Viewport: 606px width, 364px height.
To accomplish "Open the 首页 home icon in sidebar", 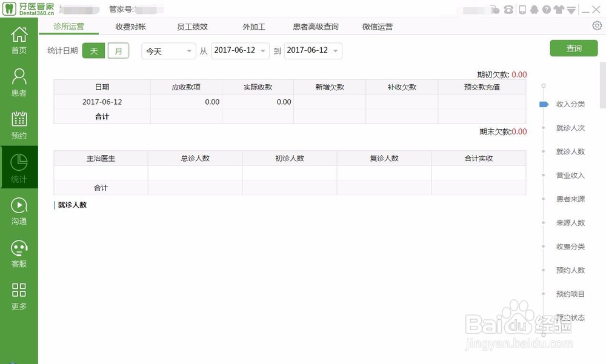I will (19, 38).
